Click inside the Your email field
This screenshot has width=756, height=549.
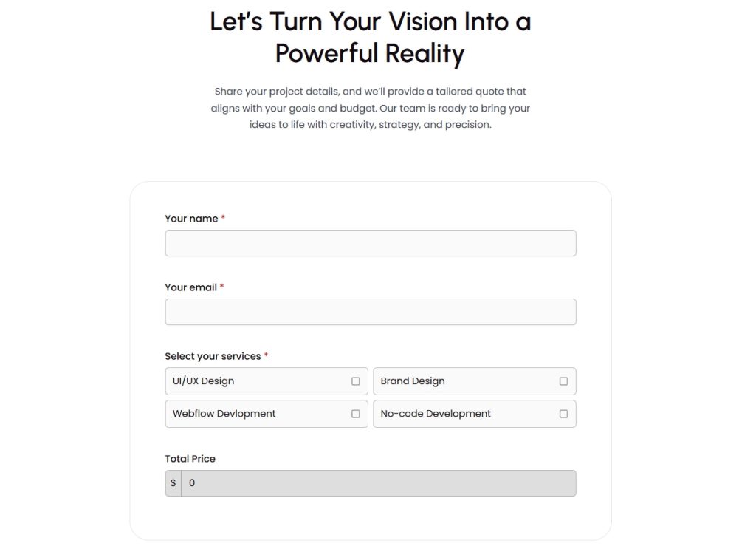[369, 311]
